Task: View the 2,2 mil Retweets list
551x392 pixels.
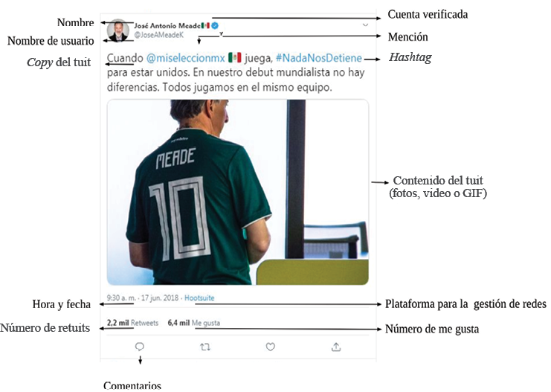Action: click(x=132, y=322)
